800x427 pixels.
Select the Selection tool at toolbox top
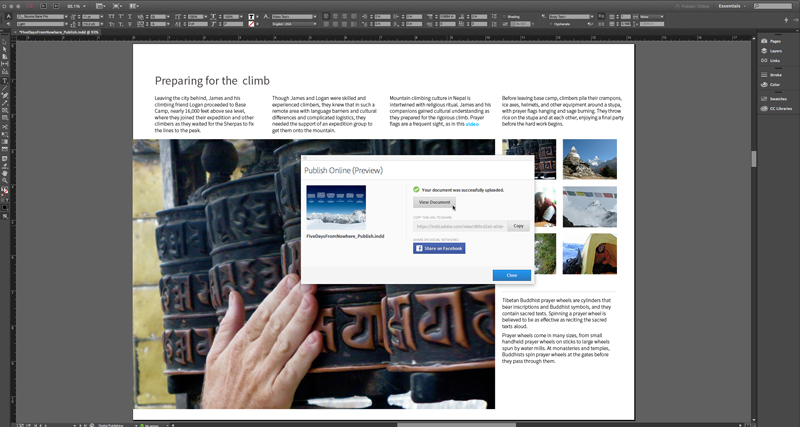pos(5,41)
